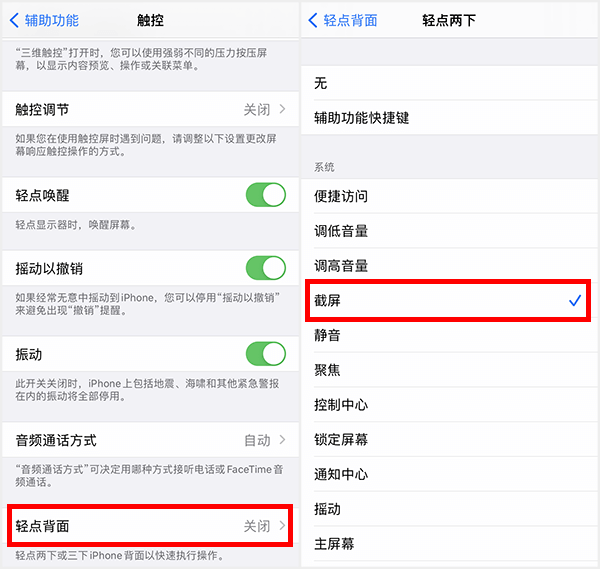Viewport: 600px width, 569px height.
Task: Select the 无 option
Action: [x=450, y=83]
